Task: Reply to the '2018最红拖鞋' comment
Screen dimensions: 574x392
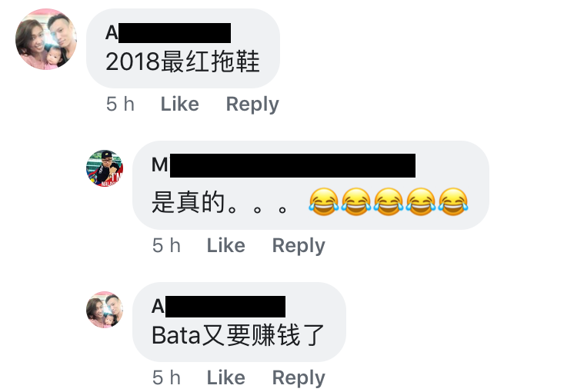Action: pos(252,105)
